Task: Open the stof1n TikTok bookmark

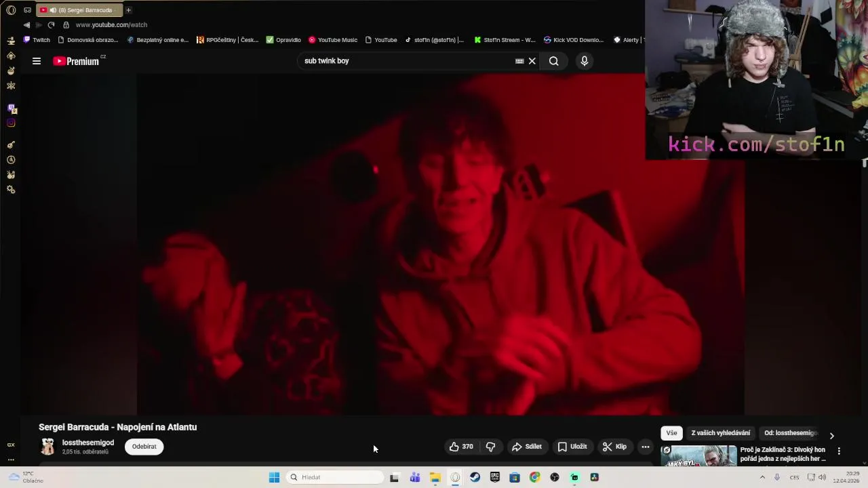Action: coord(434,40)
